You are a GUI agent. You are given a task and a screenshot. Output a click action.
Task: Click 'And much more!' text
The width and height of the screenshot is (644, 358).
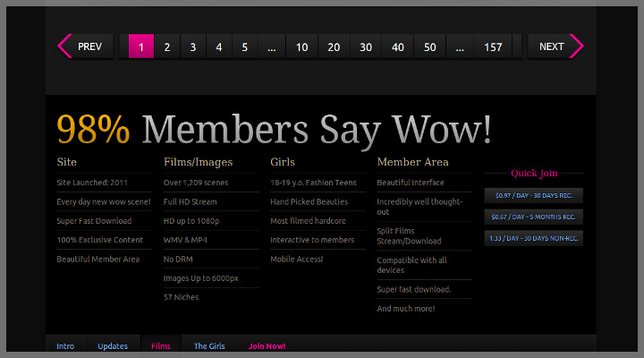coord(406,308)
